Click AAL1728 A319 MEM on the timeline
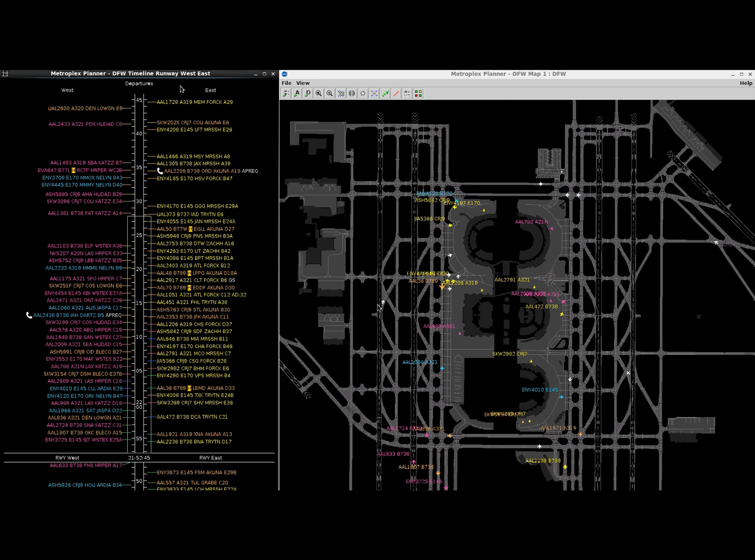This screenshot has width=755, height=560. [x=195, y=102]
